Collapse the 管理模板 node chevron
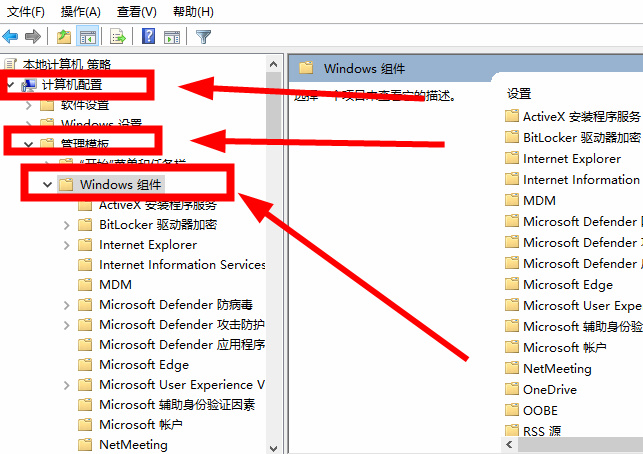 pos(28,145)
